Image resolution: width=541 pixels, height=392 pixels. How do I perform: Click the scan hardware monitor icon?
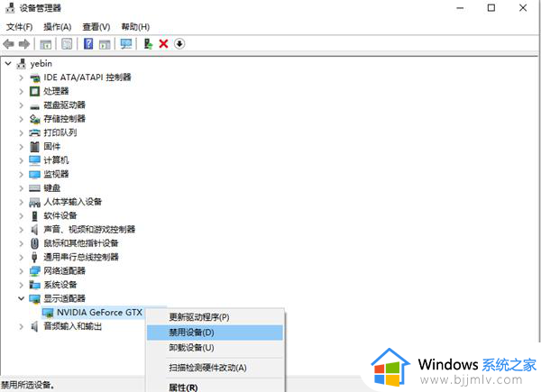(126, 44)
